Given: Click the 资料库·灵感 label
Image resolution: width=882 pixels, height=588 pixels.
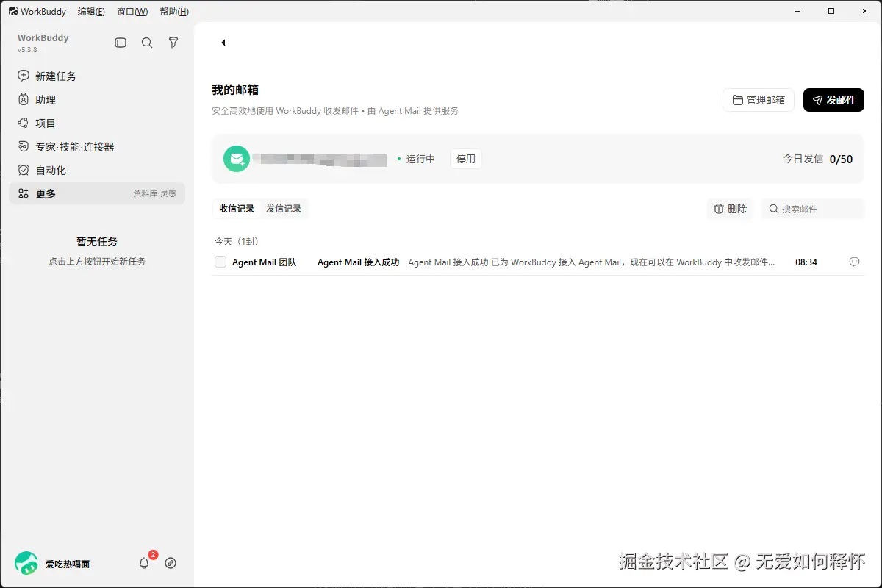Looking at the screenshot, I should [154, 193].
